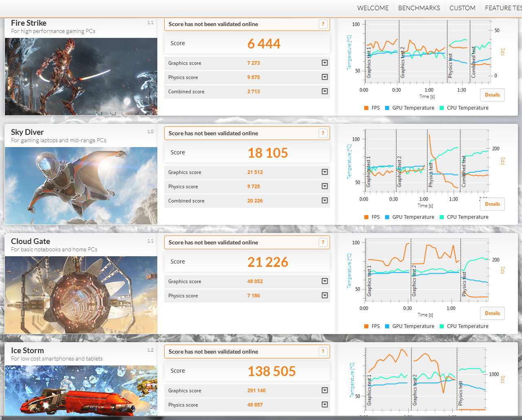Click Ice Storm graphics score value 291 140
The image size is (522, 420).
(x=256, y=391)
